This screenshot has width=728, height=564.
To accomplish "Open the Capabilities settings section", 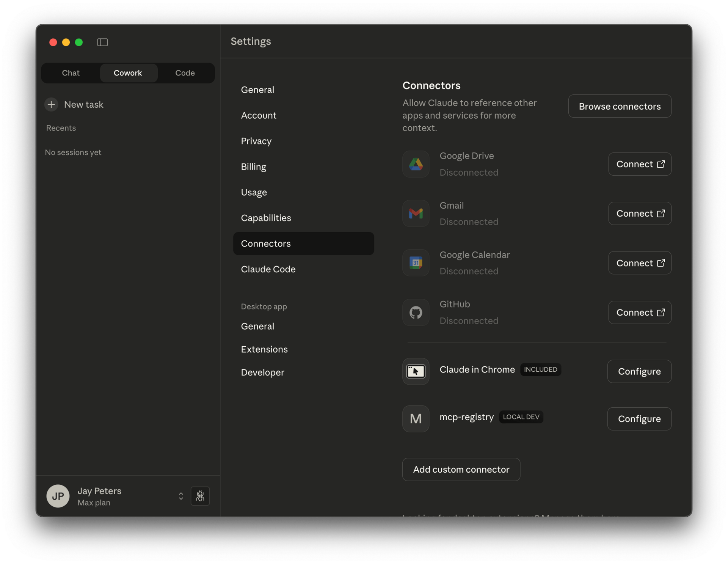I will 266,218.
